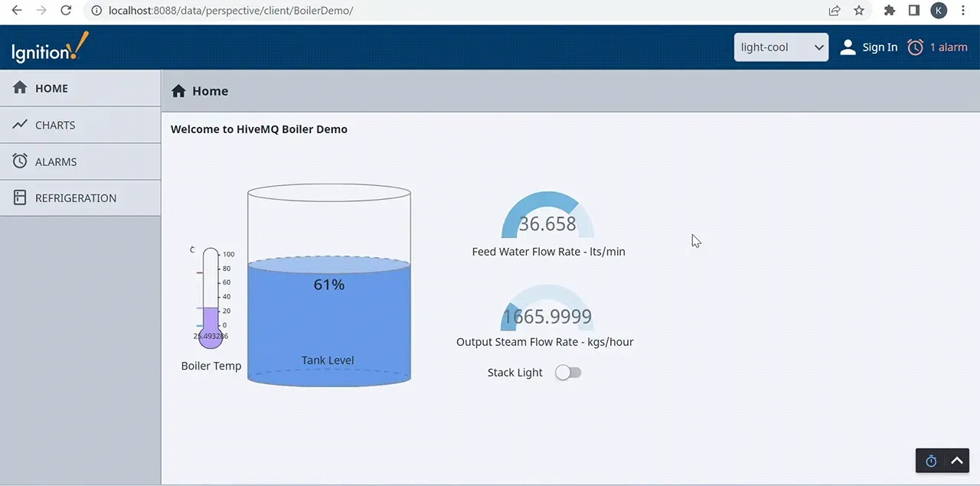Image resolution: width=980 pixels, height=486 pixels.
Task: Open the ALARMS menu item
Action: [x=80, y=161]
